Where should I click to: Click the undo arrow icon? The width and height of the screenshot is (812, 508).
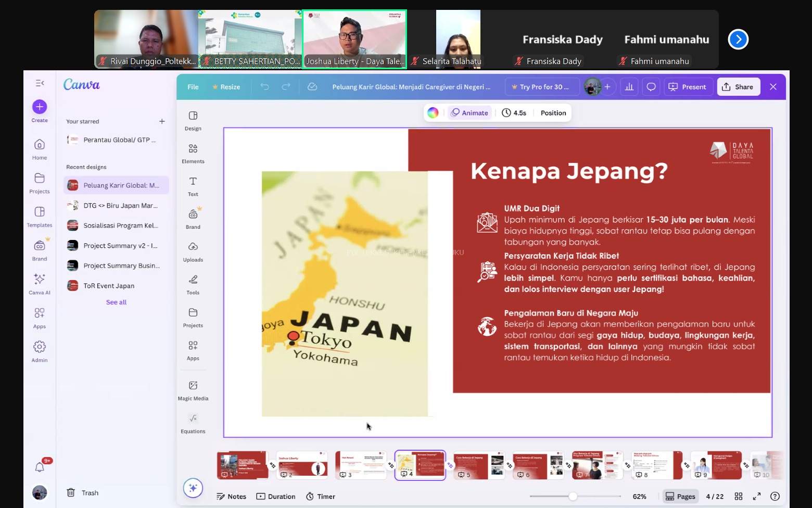point(265,87)
